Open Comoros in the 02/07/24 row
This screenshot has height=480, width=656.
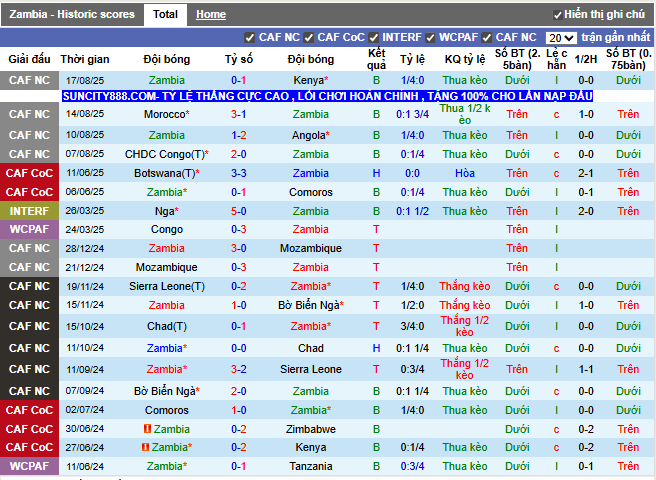click(167, 410)
